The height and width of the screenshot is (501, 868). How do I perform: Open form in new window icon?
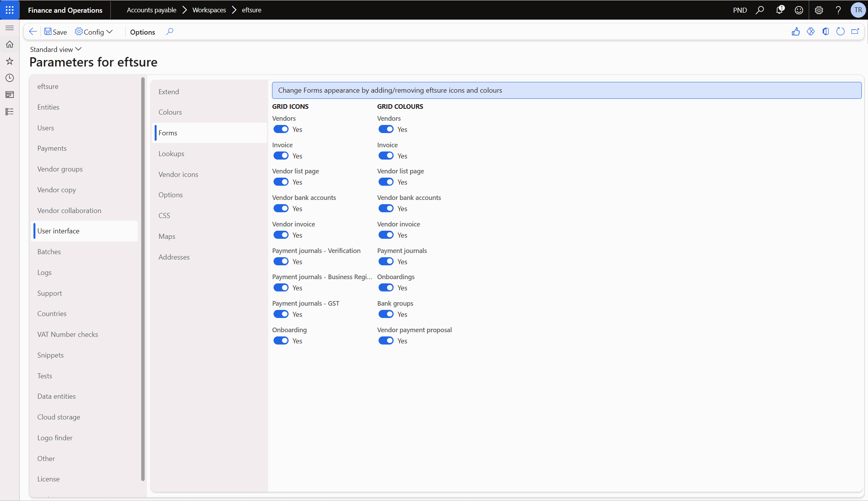coord(855,32)
